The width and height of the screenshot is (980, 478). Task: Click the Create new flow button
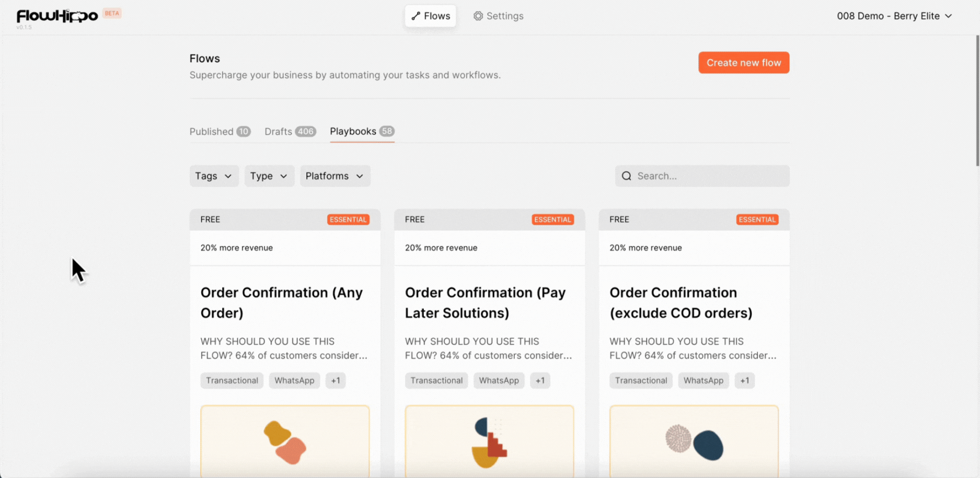pos(744,63)
